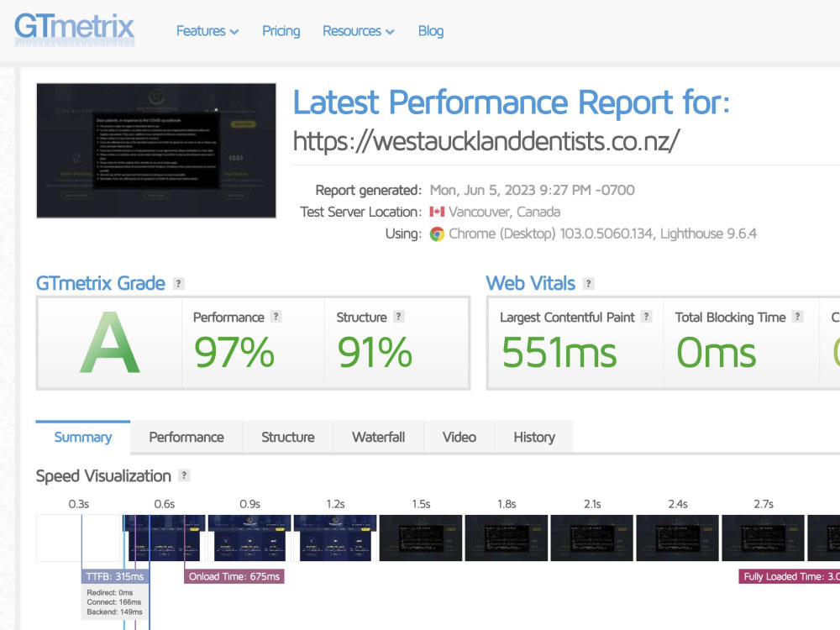Open help icon beside Structure score

pos(398,317)
